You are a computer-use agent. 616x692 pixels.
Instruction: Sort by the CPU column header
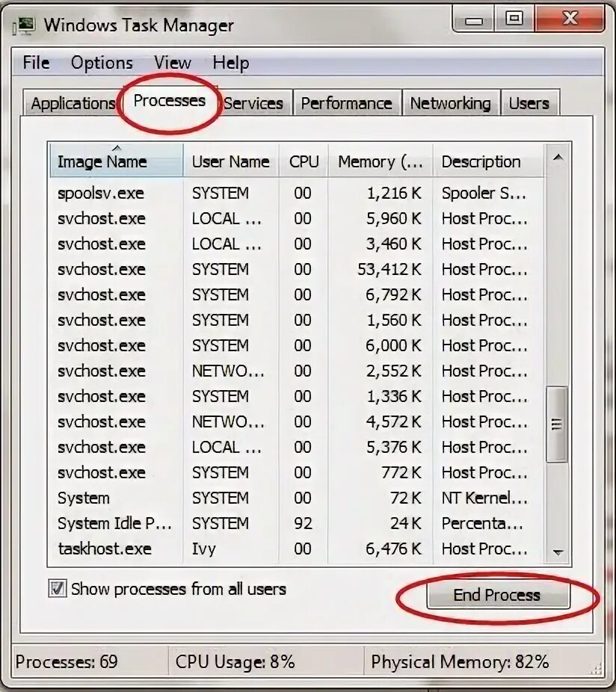304,161
